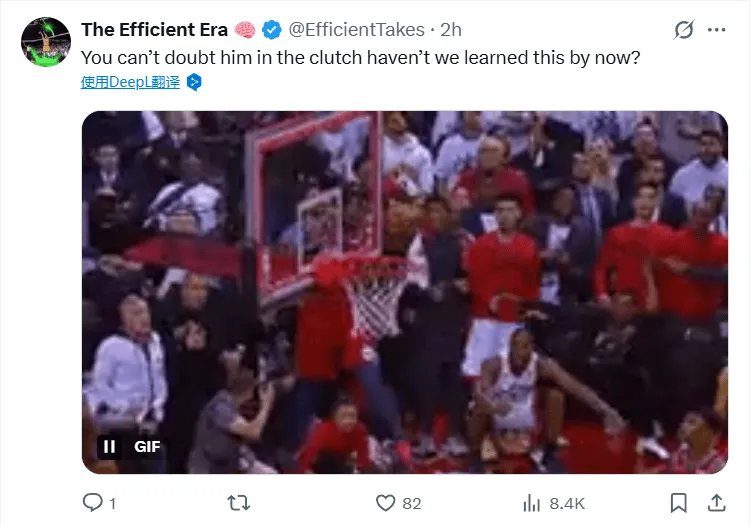Bookmark this post
This screenshot has height=525, width=751.
(678, 503)
